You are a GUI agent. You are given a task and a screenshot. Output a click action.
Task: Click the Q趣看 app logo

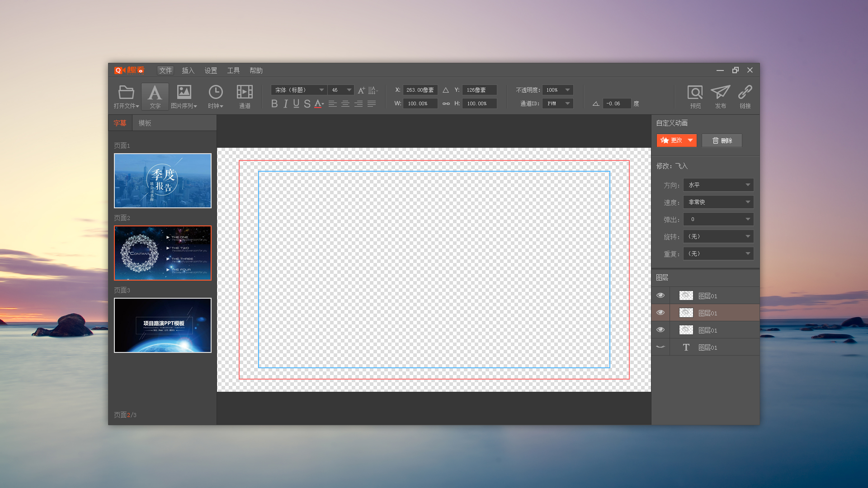(129, 70)
